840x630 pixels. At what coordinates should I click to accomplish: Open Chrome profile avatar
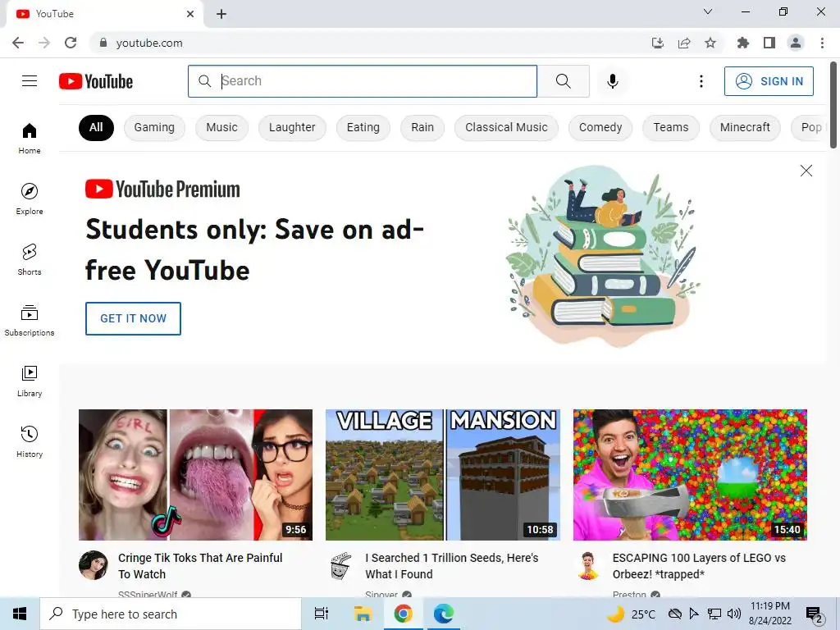[796, 43]
